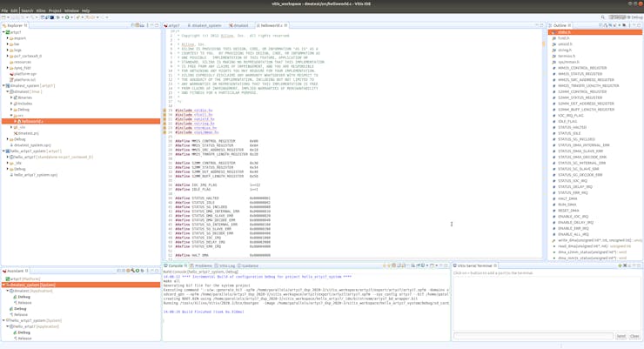Select MM2S_CONTROL_REGISTER macro in Outline
The height and width of the screenshot is (349, 644).
tap(582, 68)
